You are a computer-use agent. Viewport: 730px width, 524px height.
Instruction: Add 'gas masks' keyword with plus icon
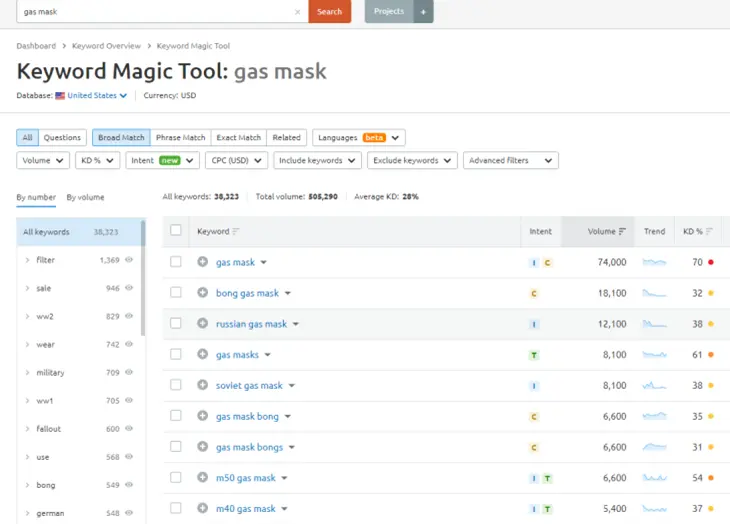203,354
